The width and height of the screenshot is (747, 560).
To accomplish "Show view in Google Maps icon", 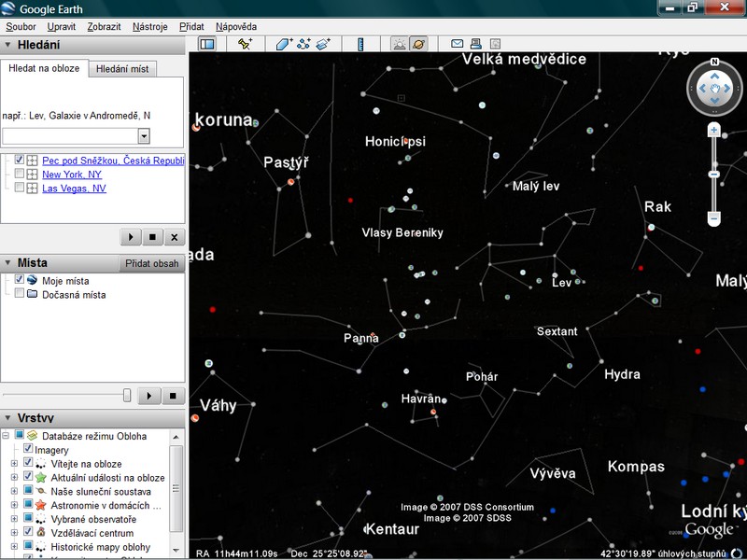I will (x=495, y=44).
